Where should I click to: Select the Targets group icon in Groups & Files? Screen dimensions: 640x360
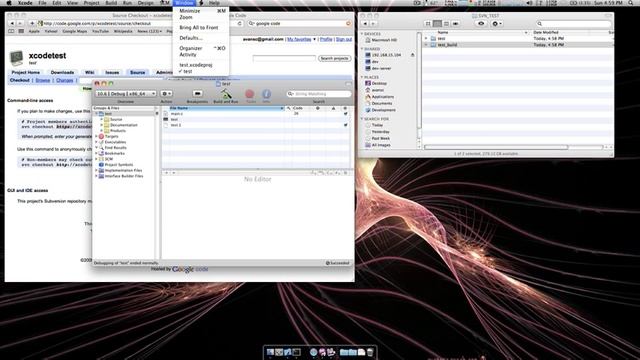102,136
